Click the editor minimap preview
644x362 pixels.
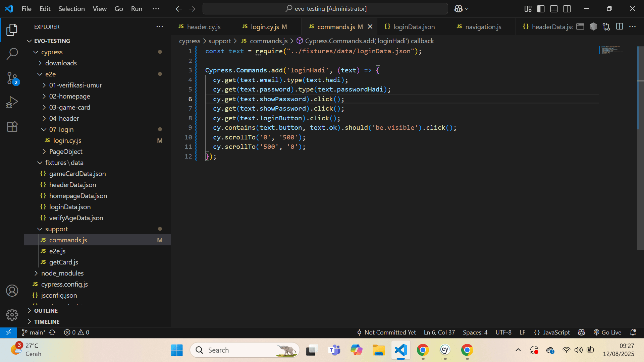pos(611,50)
